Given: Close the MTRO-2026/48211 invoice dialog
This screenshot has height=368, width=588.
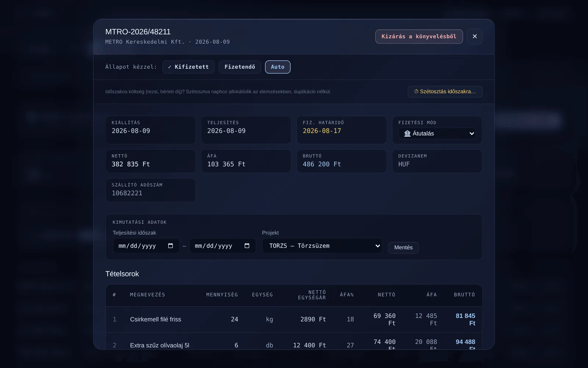Looking at the screenshot, I should (474, 36).
